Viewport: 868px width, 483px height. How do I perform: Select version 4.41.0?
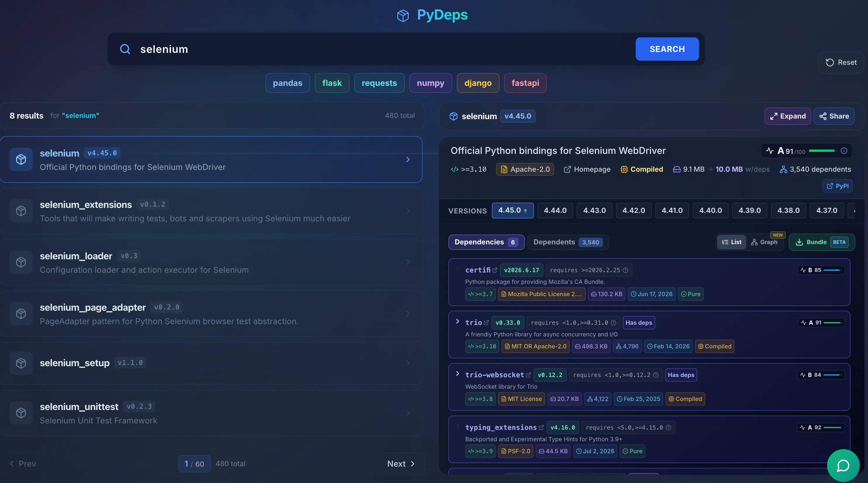672,211
